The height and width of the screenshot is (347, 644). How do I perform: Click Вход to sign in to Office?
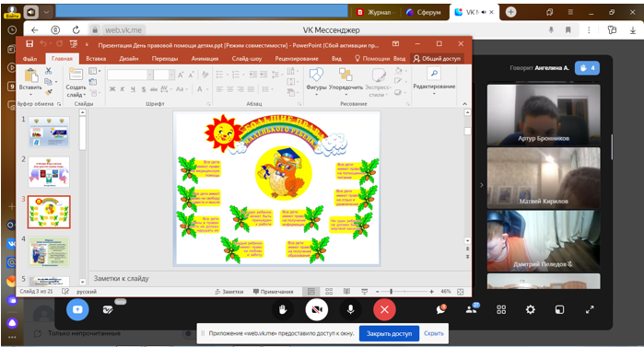point(399,59)
